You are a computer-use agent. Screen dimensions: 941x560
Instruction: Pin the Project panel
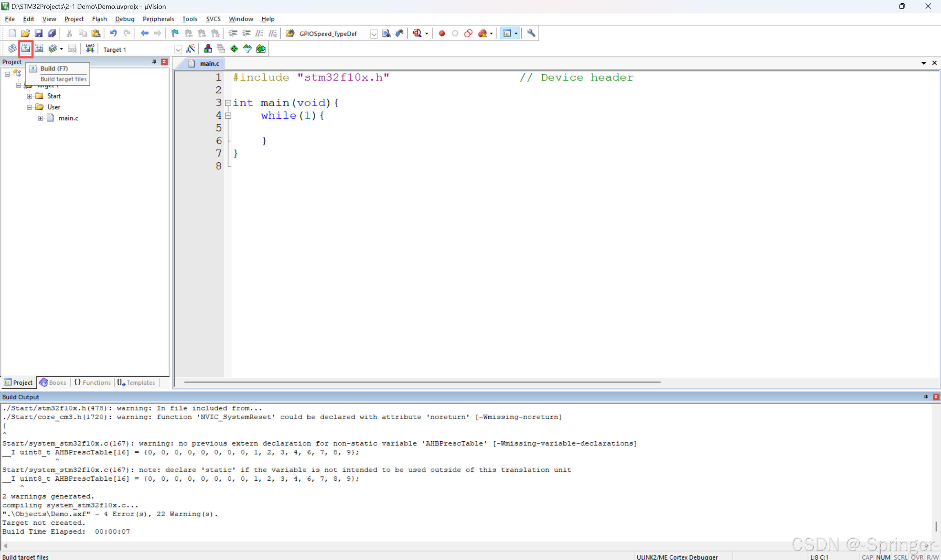click(x=154, y=62)
